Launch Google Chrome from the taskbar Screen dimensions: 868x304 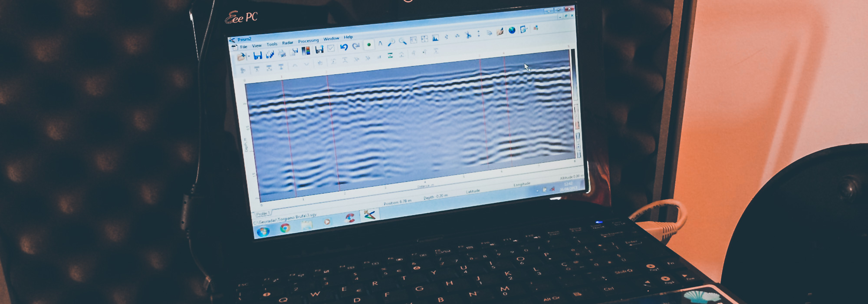coord(285,228)
